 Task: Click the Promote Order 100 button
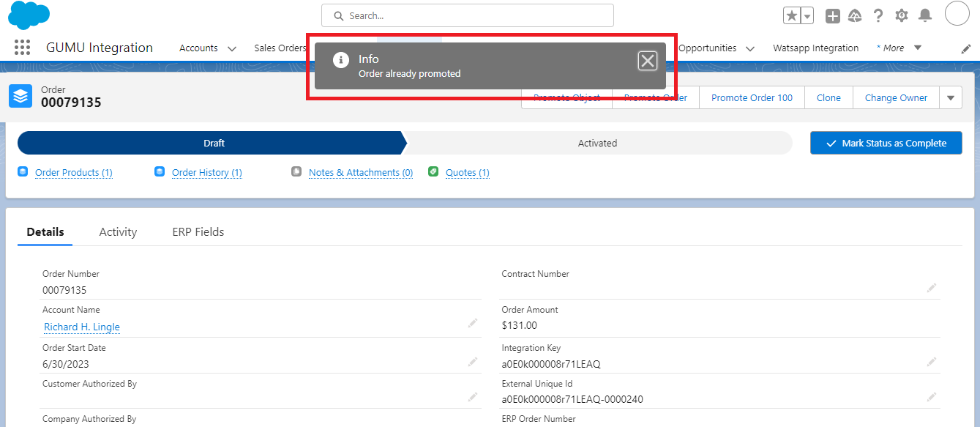[x=752, y=97]
